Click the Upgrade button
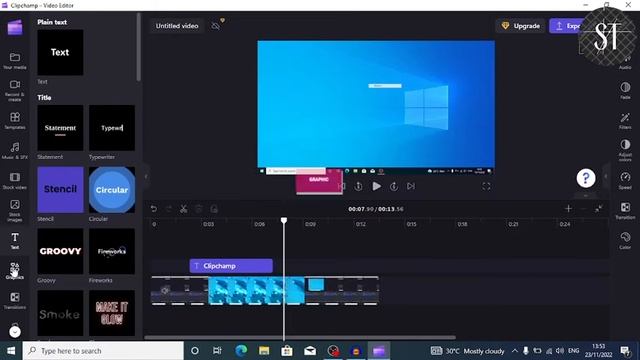Screen dimensions: 640x360 click(520, 26)
